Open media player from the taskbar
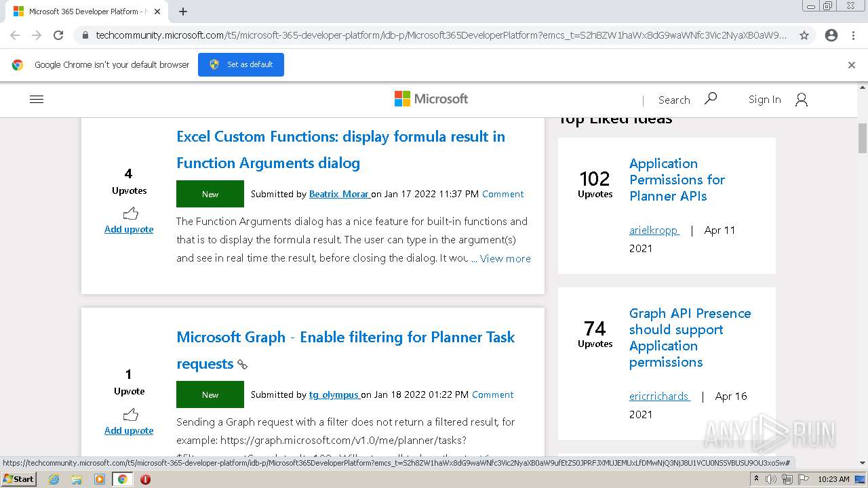The image size is (868, 488). tap(100, 479)
